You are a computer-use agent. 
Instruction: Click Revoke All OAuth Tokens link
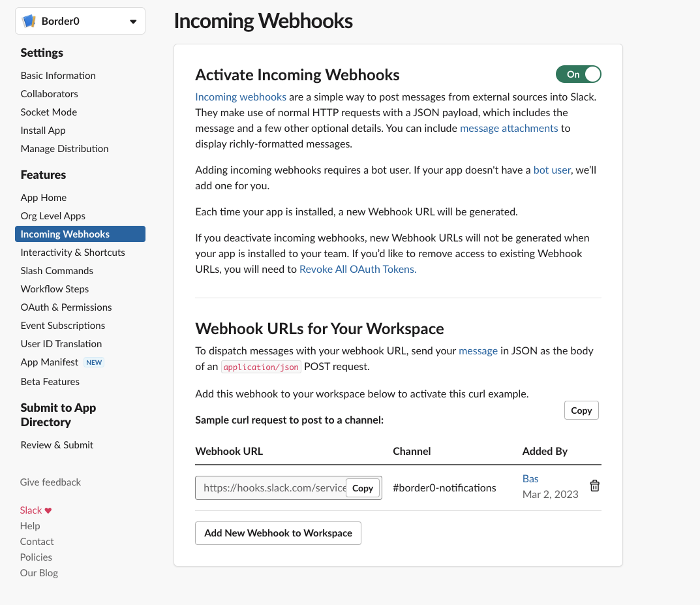click(358, 270)
